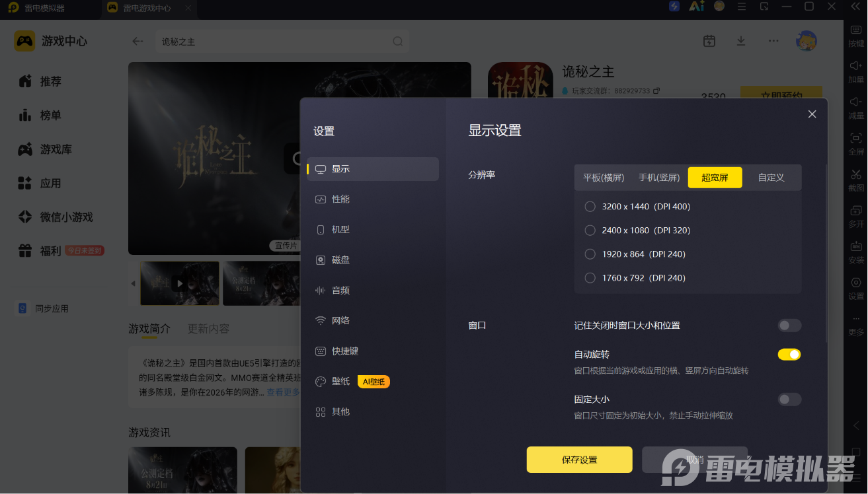Open the 按键 keyboard mapping tool
Image resolution: width=868 pixels, height=494 pixels.
coord(856,36)
